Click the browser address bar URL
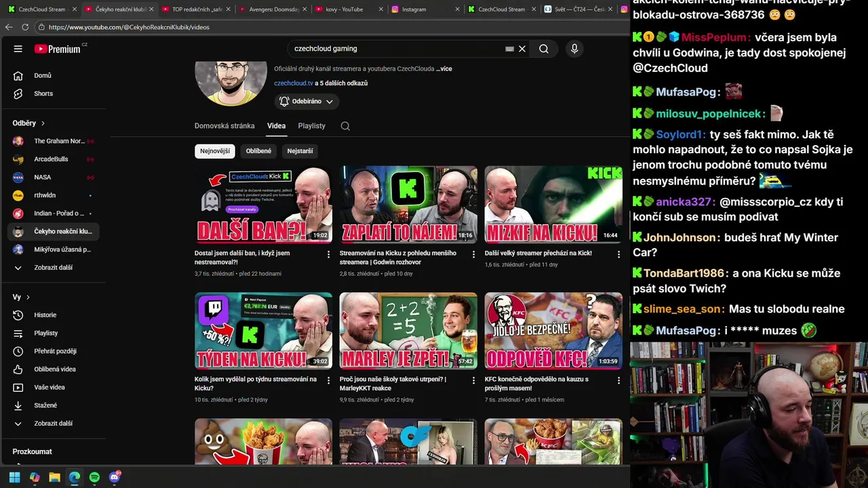Image resolution: width=868 pixels, height=488 pixels. click(129, 27)
